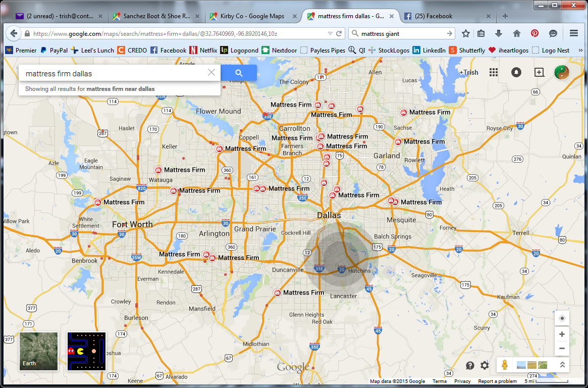Switch to the Facebook (25) tab

(446, 16)
